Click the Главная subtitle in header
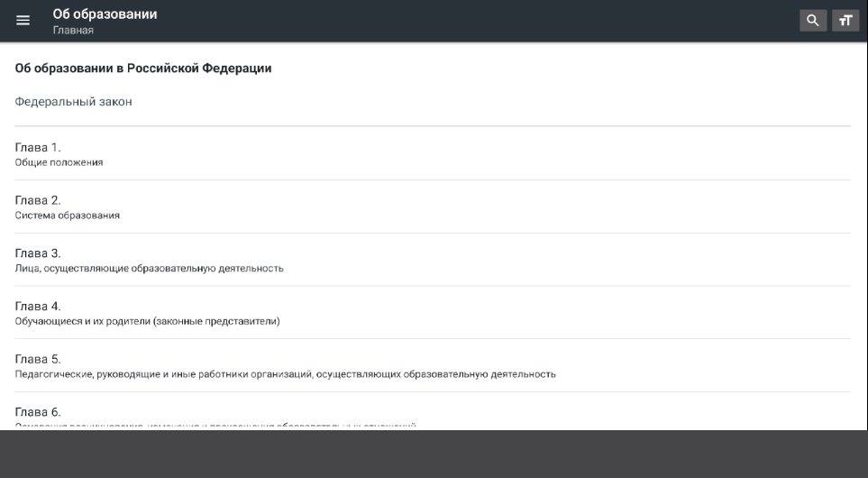This screenshot has width=868, height=478. pos(73,31)
